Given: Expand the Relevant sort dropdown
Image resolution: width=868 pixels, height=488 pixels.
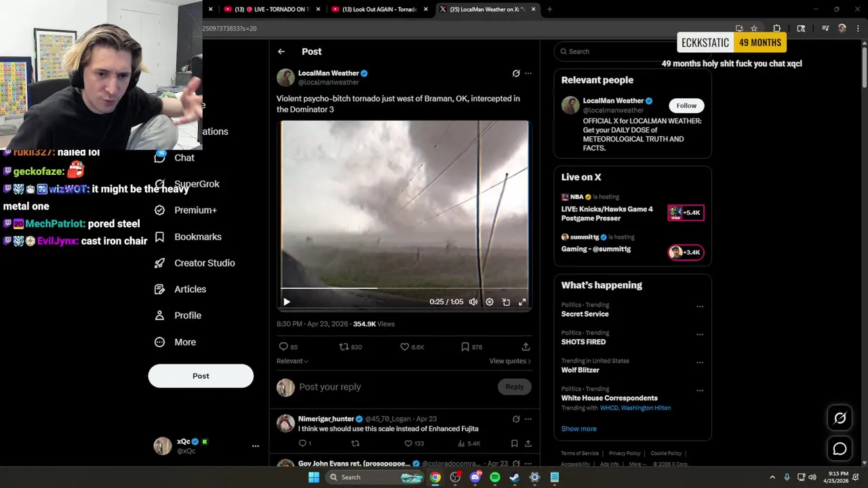Looking at the screenshot, I should point(292,361).
